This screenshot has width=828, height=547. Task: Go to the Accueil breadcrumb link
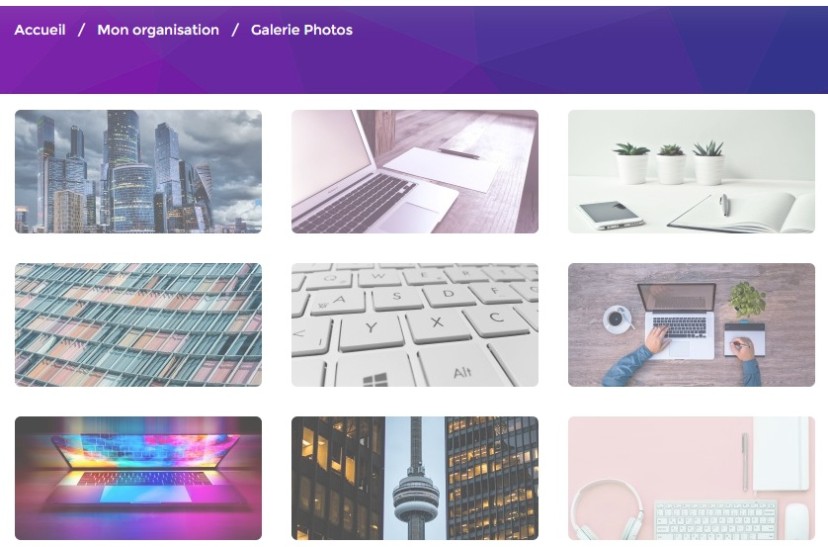[40, 30]
